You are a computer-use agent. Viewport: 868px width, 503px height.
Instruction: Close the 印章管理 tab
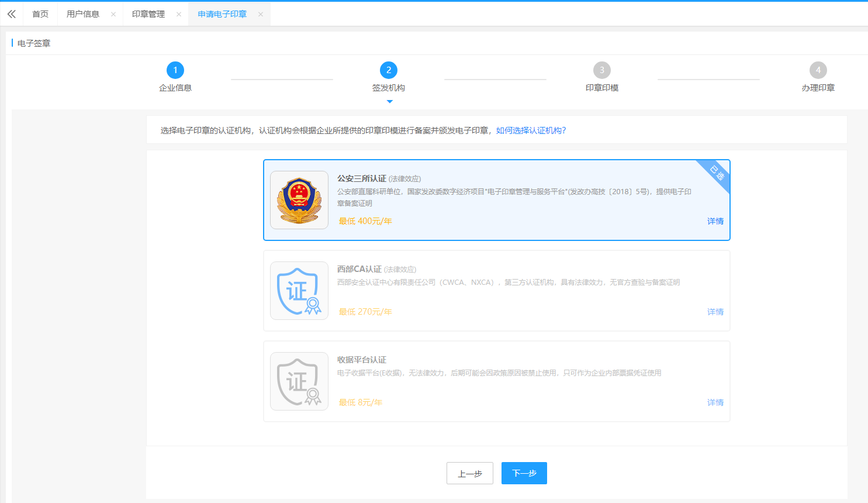pos(179,14)
